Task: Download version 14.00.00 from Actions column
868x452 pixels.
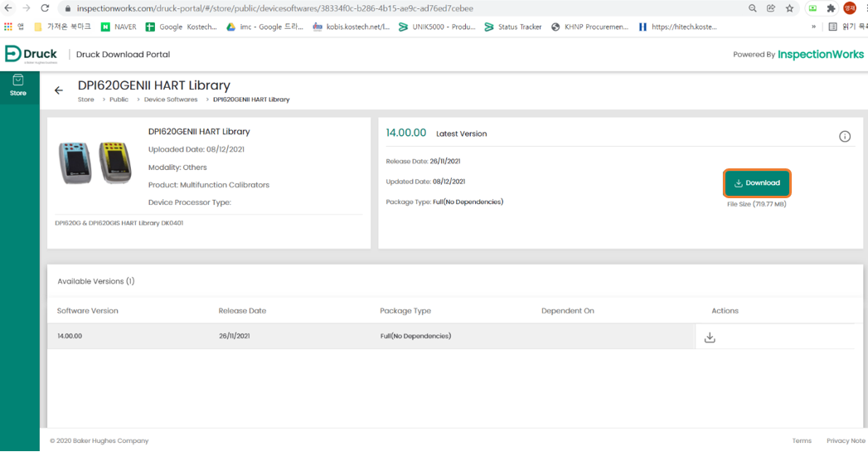Action: (710, 338)
